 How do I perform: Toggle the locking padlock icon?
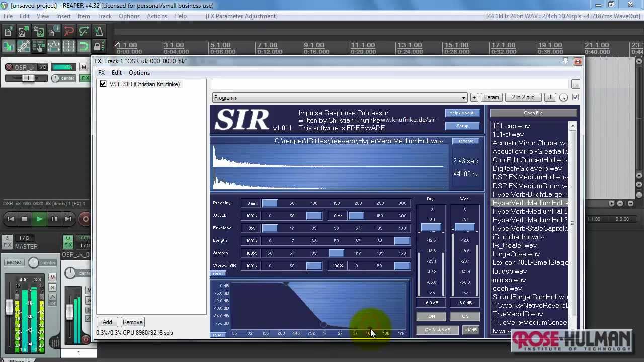pos(99,46)
